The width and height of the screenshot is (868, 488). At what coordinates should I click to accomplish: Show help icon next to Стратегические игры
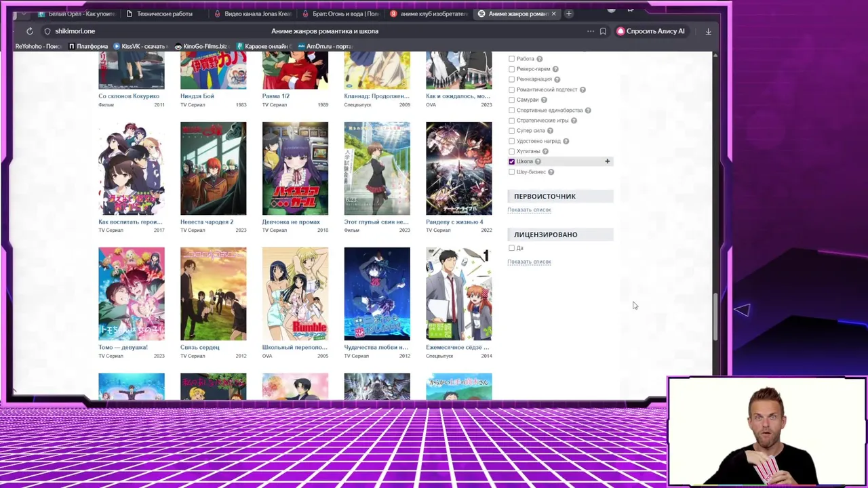coord(574,121)
